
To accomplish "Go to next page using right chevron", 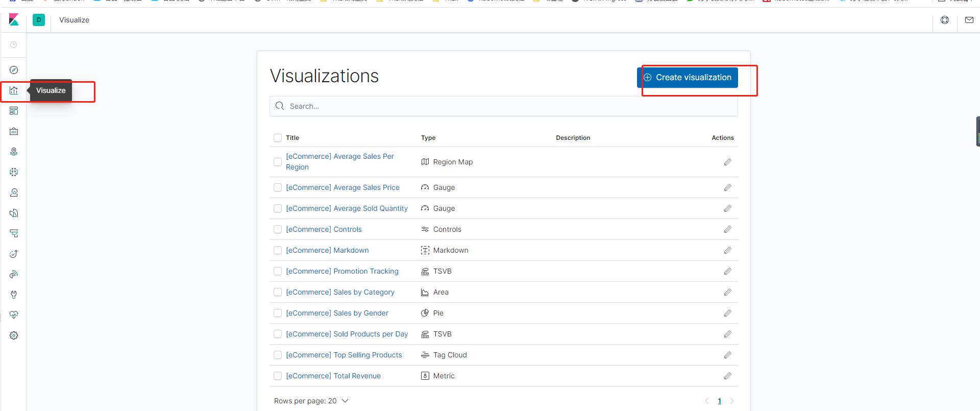I will pyautogui.click(x=732, y=401).
